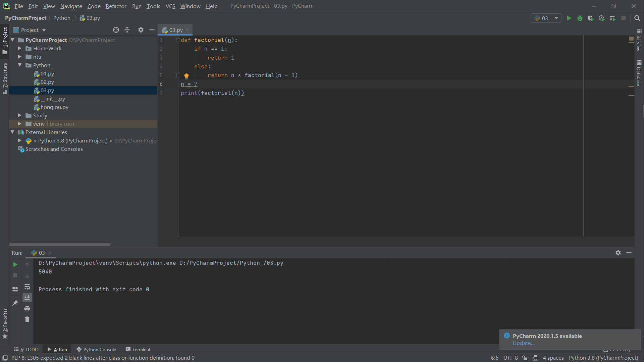Run the 03 configuration with green play

click(x=569, y=18)
